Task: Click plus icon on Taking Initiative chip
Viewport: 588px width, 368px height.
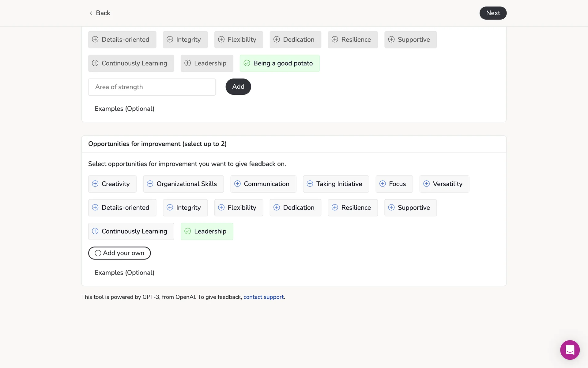Action: pyautogui.click(x=310, y=184)
